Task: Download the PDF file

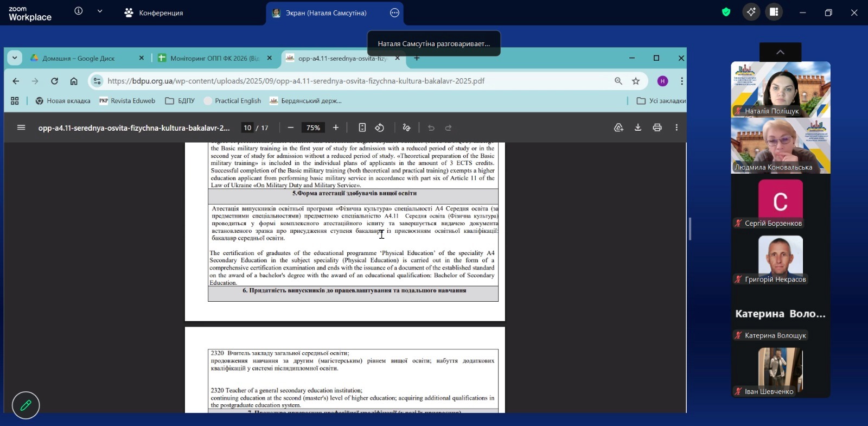Action: click(x=638, y=128)
